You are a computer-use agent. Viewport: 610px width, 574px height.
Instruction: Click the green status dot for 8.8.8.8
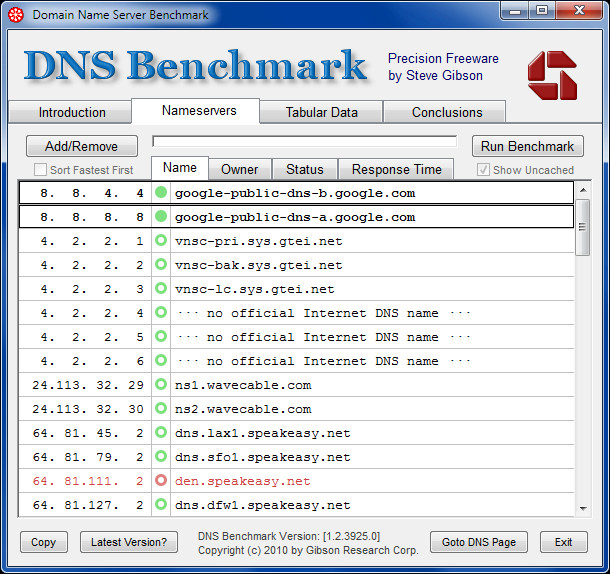pyautogui.click(x=161, y=216)
